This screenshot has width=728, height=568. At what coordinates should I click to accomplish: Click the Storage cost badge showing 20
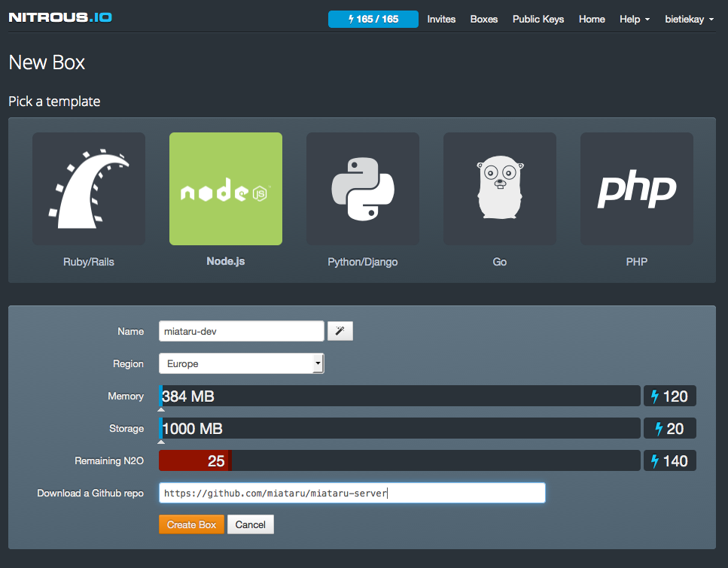pyautogui.click(x=669, y=428)
